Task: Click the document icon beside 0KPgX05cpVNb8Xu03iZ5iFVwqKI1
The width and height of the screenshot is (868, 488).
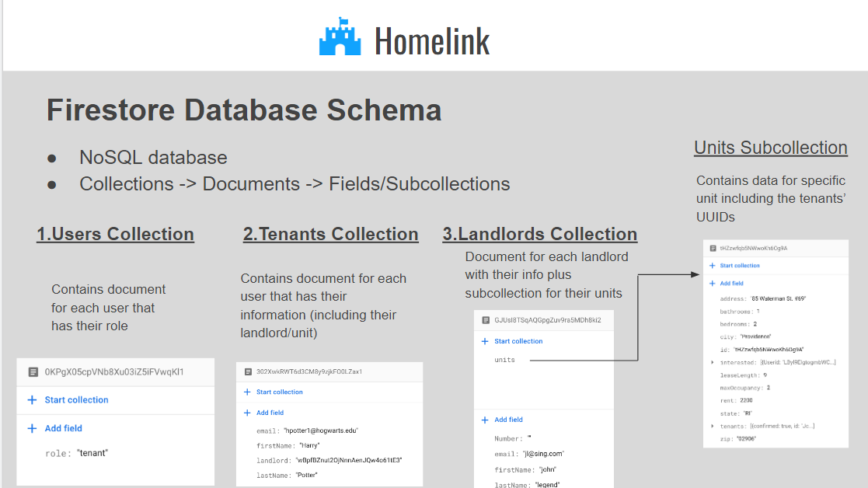Action: pos(33,372)
